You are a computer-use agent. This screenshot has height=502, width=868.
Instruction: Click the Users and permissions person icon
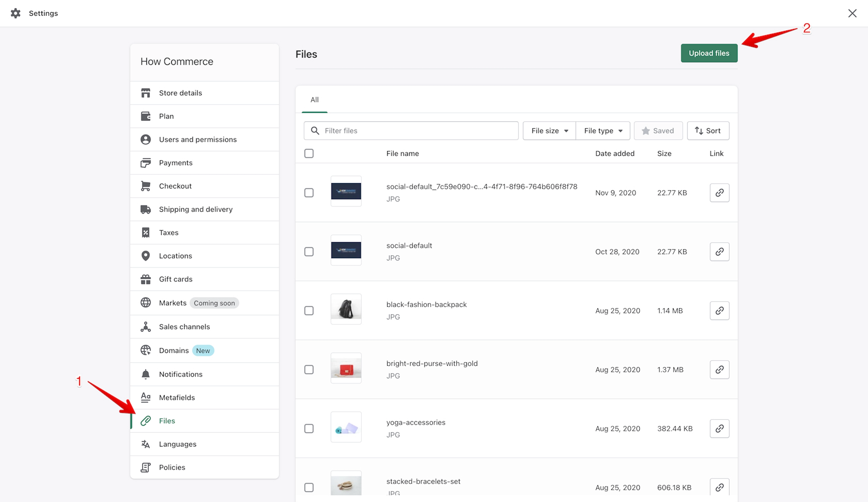[x=146, y=139]
